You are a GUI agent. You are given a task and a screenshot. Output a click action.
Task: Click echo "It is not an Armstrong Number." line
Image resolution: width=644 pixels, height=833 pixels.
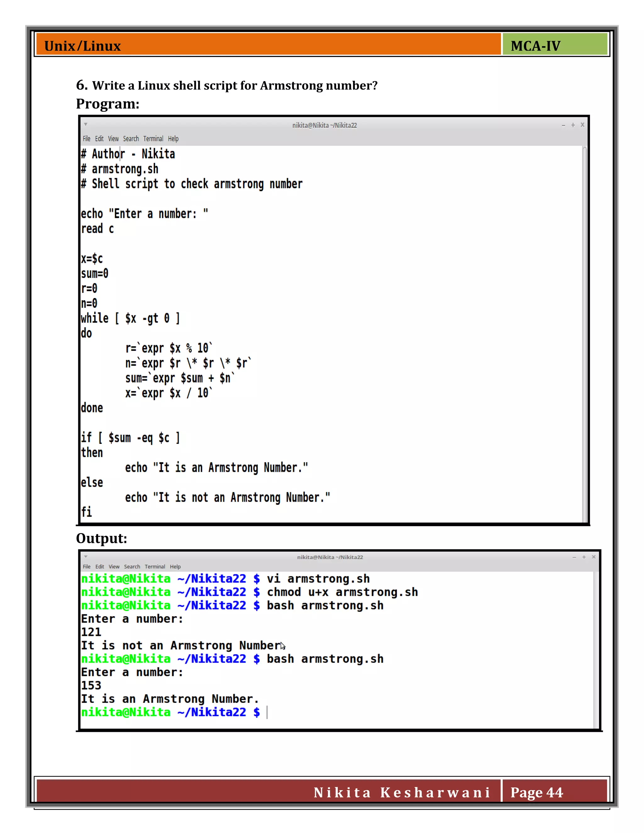227,497
